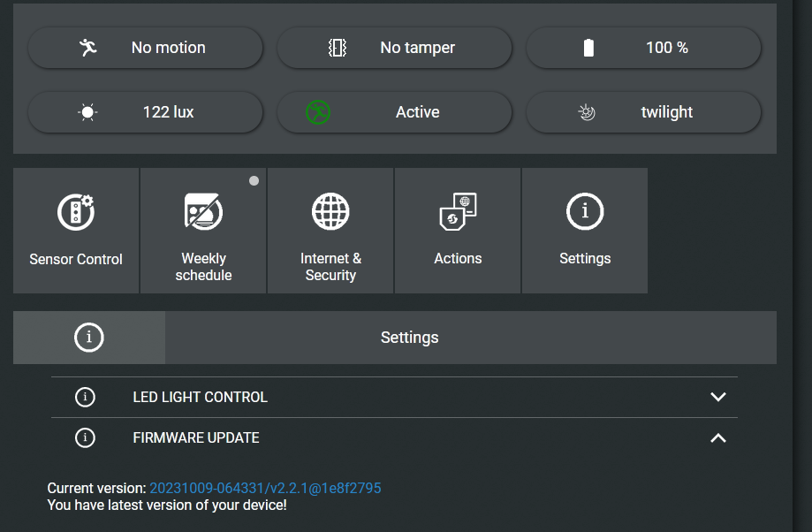Viewport: 812px width, 532px height.
Task: Open Internet & Security globe tile
Action: coord(330,231)
